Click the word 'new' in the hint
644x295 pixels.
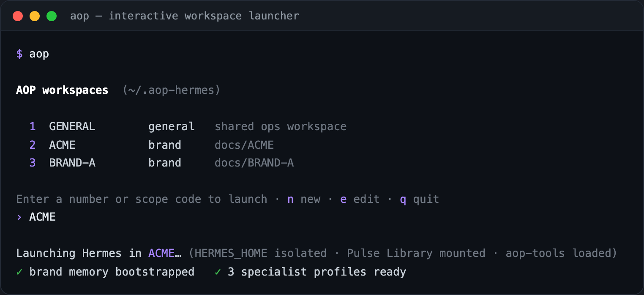point(311,199)
